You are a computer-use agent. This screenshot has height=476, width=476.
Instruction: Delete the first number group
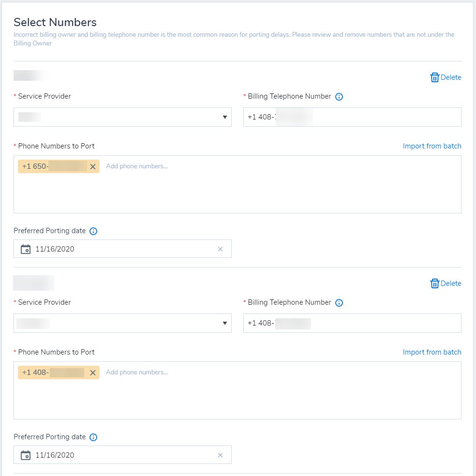446,77
